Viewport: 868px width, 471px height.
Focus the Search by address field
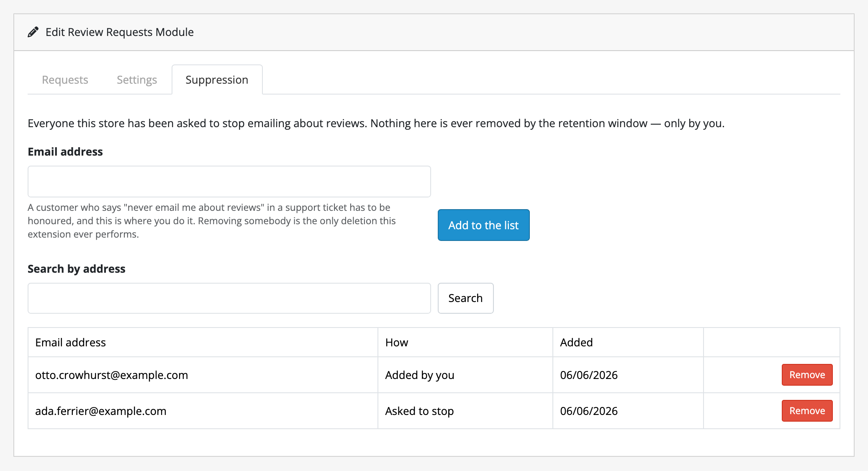229,298
